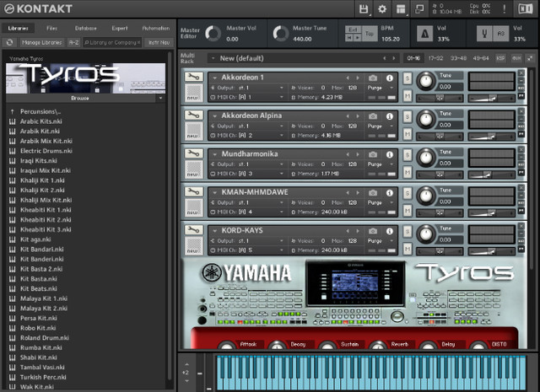This screenshot has width=540, height=392.
Task: Toggle the metronome icon
Action: pos(425,34)
